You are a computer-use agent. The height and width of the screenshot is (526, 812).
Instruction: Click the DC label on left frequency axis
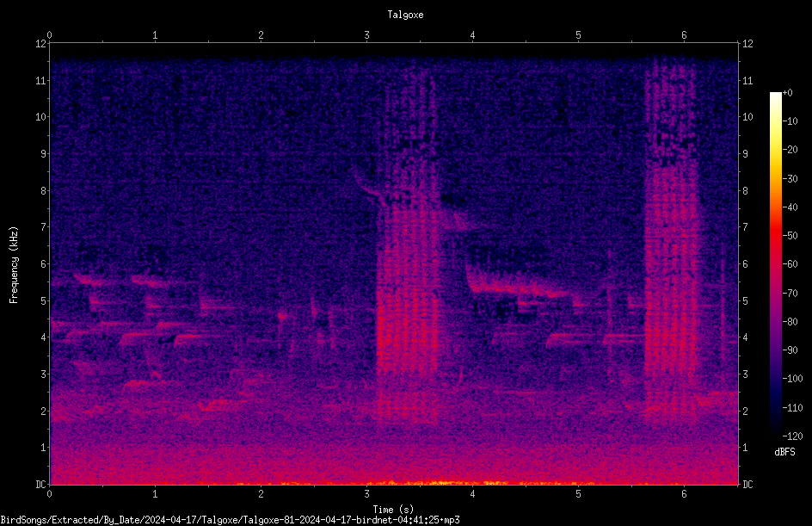41,485
